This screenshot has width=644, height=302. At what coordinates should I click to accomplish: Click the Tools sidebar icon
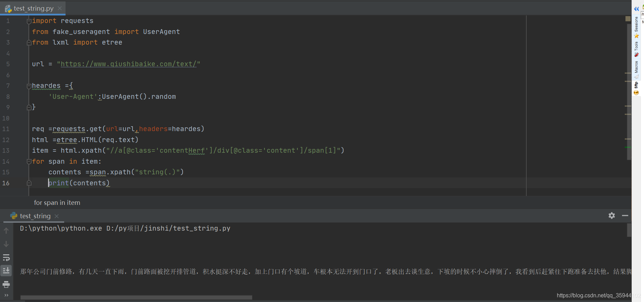tap(636, 55)
